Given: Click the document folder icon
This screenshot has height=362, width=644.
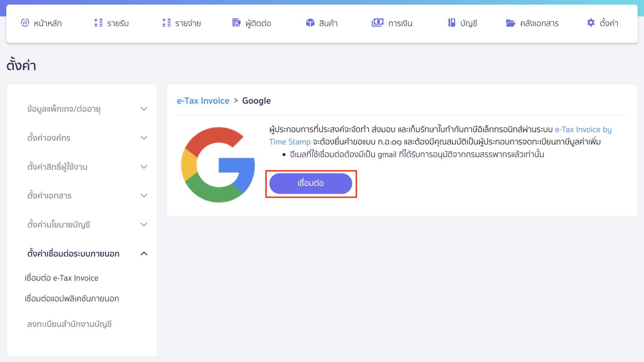Looking at the screenshot, I should 510,23.
